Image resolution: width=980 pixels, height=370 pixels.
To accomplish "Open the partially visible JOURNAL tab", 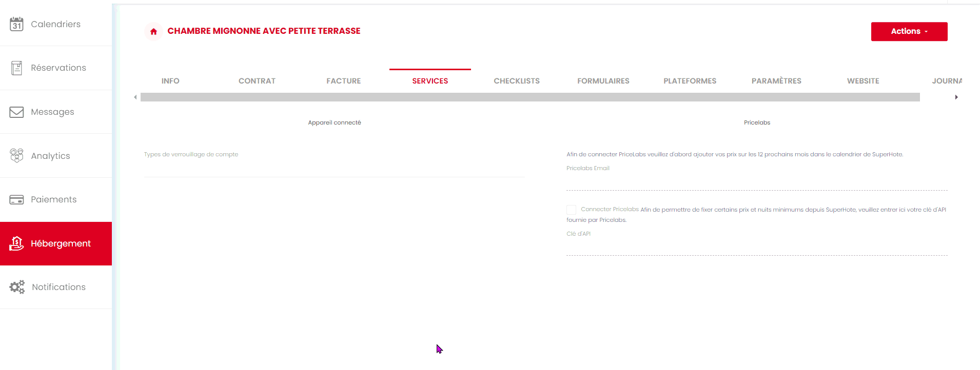I will click(x=947, y=81).
